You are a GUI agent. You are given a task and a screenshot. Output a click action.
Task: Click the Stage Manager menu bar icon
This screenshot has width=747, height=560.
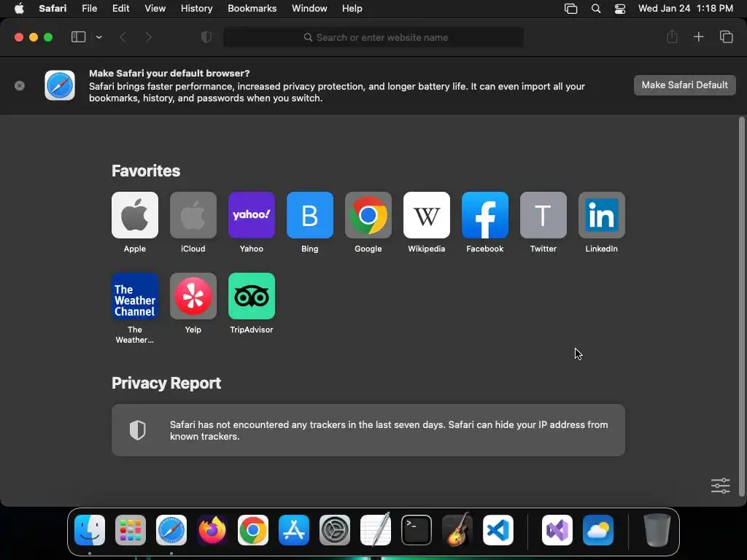click(x=570, y=9)
